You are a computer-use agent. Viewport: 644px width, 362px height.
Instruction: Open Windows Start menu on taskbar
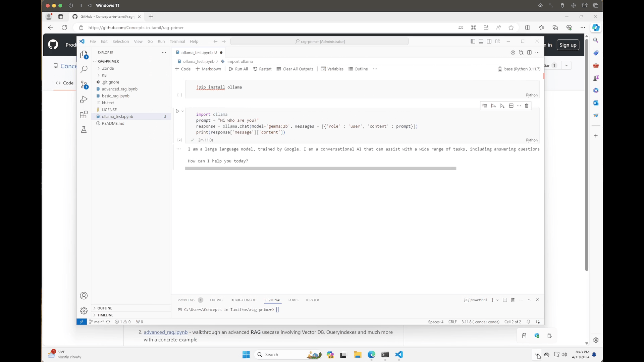click(x=246, y=355)
